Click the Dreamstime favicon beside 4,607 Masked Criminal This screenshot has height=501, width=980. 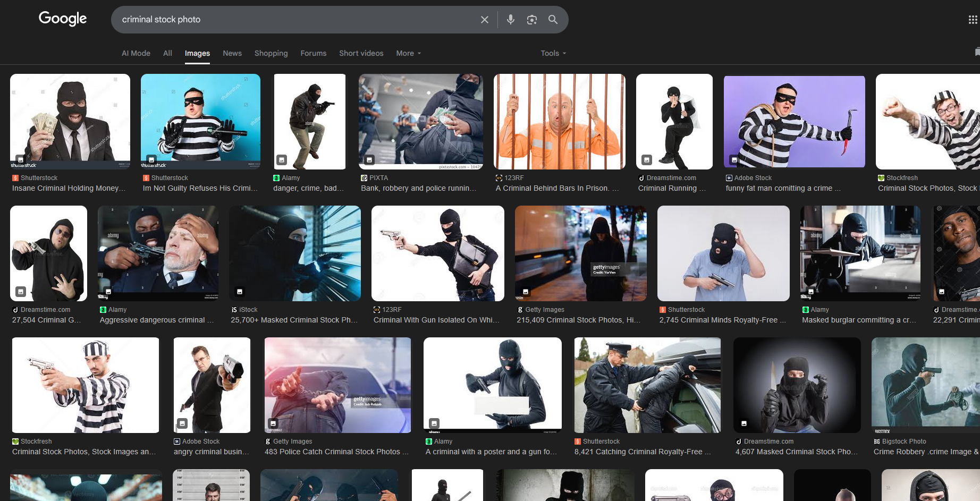739,441
